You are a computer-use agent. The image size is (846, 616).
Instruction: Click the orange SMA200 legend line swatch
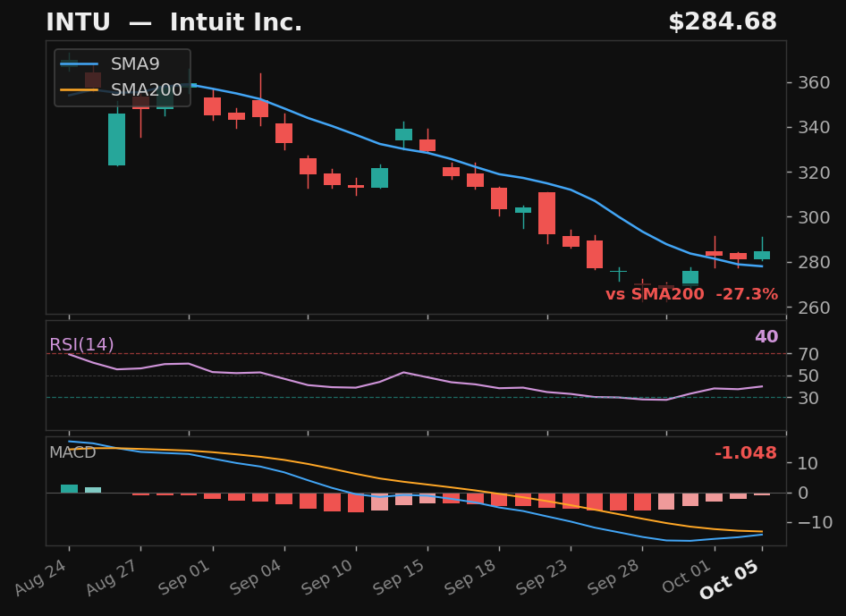tap(80, 89)
